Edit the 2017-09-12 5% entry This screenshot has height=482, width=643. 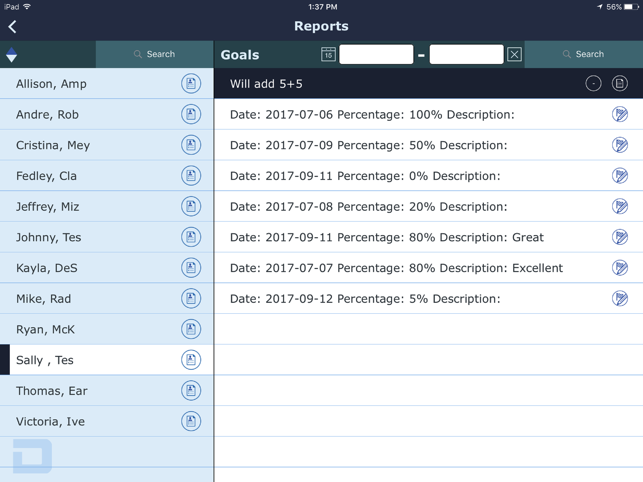pyautogui.click(x=620, y=298)
